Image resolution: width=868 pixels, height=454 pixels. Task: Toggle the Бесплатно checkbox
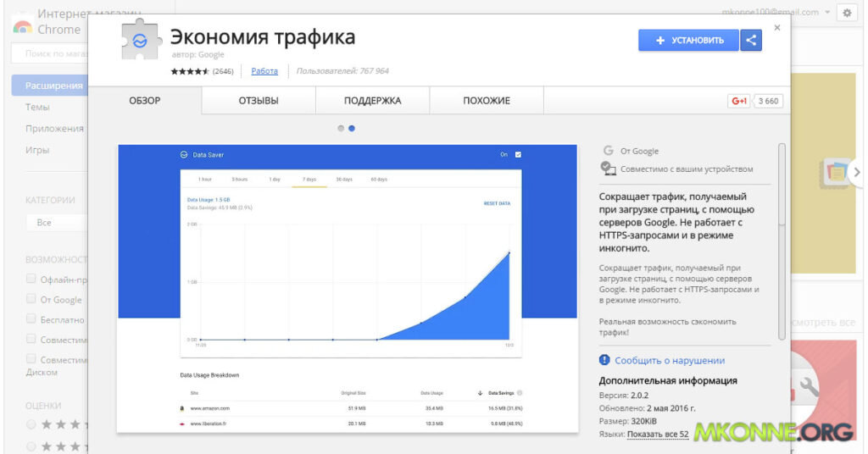31,318
